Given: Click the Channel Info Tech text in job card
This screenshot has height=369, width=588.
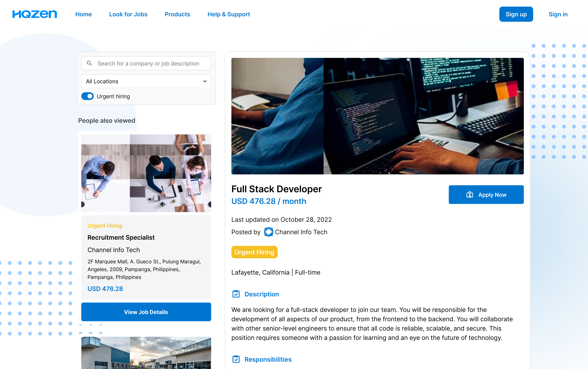Looking at the screenshot, I should pyautogui.click(x=113, y=250).
